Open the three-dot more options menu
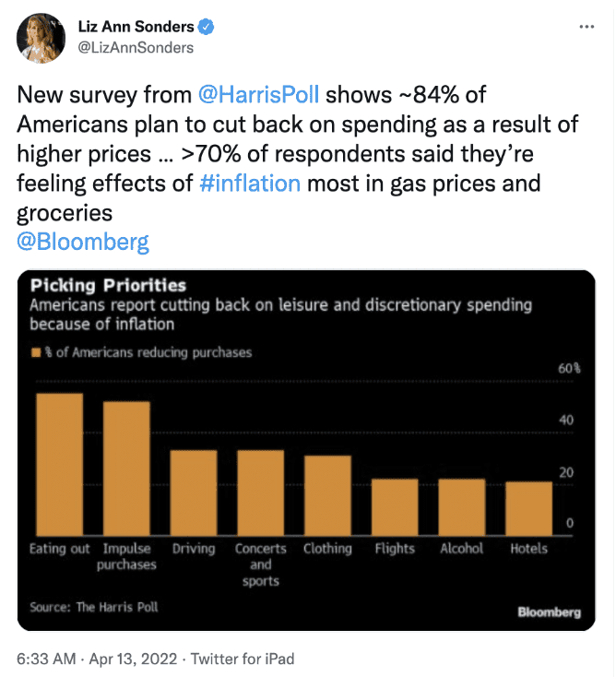 point(586,27)
